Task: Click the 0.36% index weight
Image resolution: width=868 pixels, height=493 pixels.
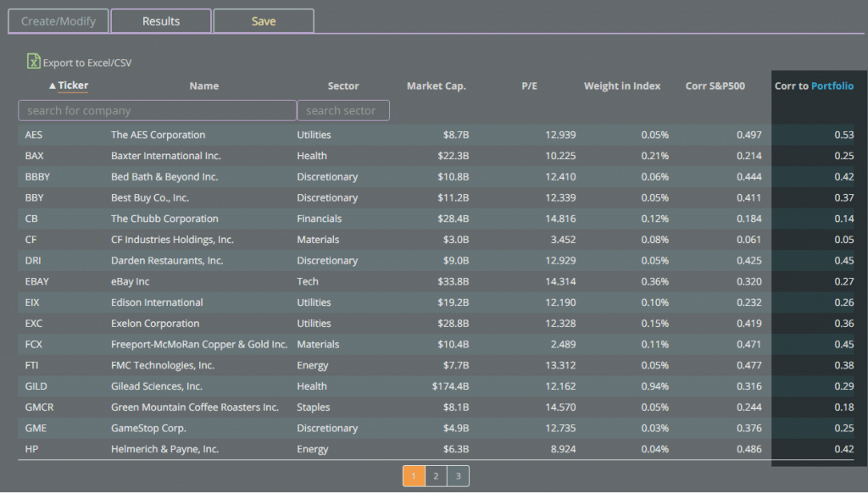Action: 655,281
